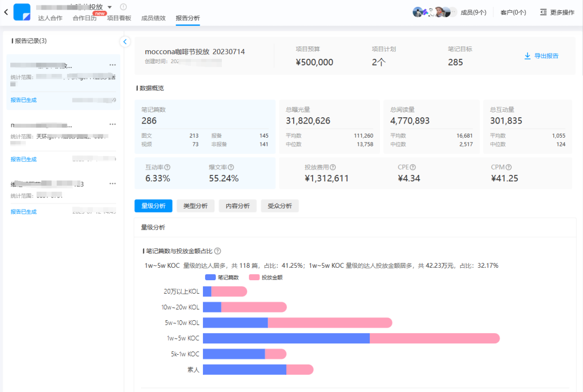Open more options for second report record
The image size is (583, 392).
[113, 124]
